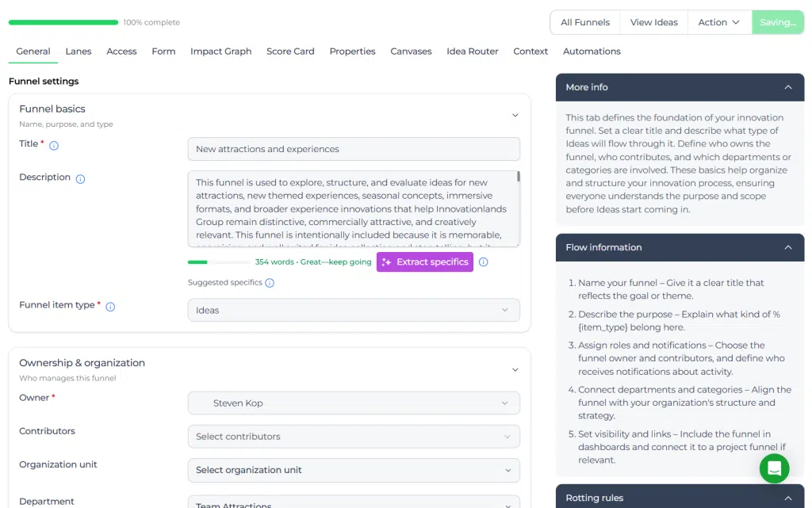
Task: Click the green Saving button
Action: 778,22
